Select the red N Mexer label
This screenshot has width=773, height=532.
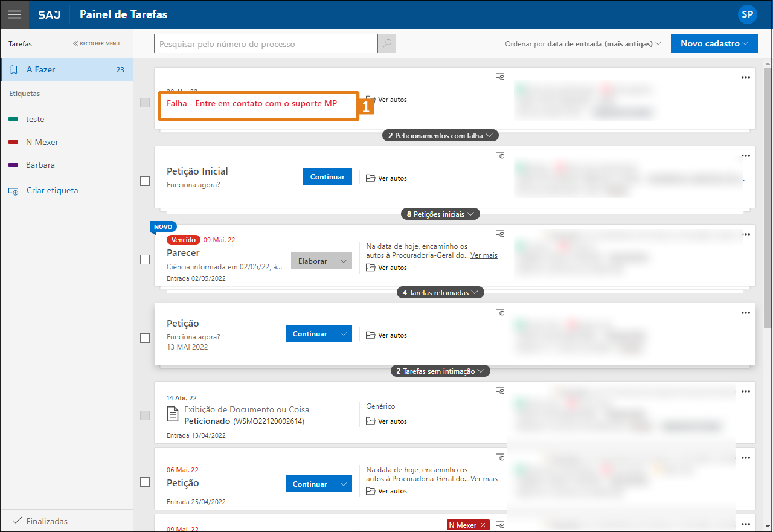[42, 142]
